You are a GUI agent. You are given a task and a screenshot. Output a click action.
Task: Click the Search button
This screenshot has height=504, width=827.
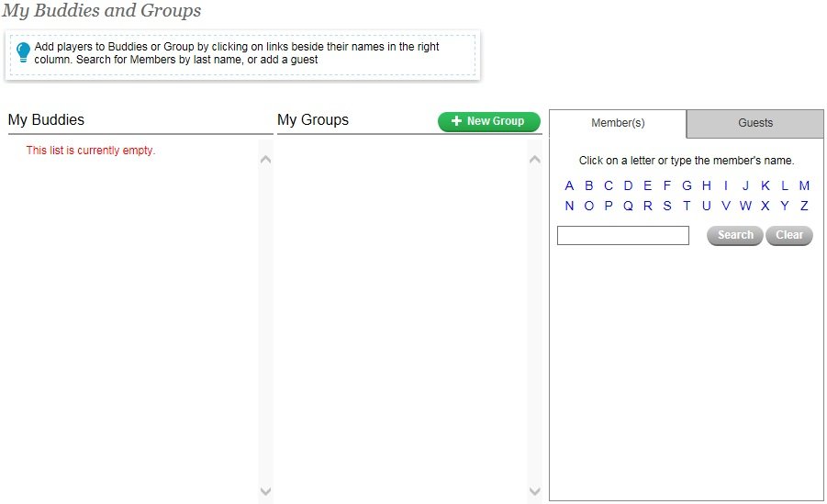[x=734, y=235]
